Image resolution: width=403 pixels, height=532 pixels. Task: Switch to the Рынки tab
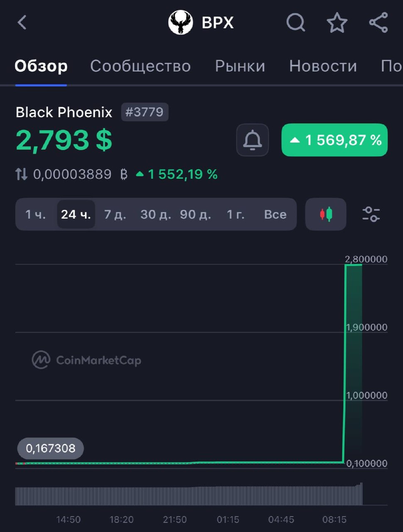240,66
